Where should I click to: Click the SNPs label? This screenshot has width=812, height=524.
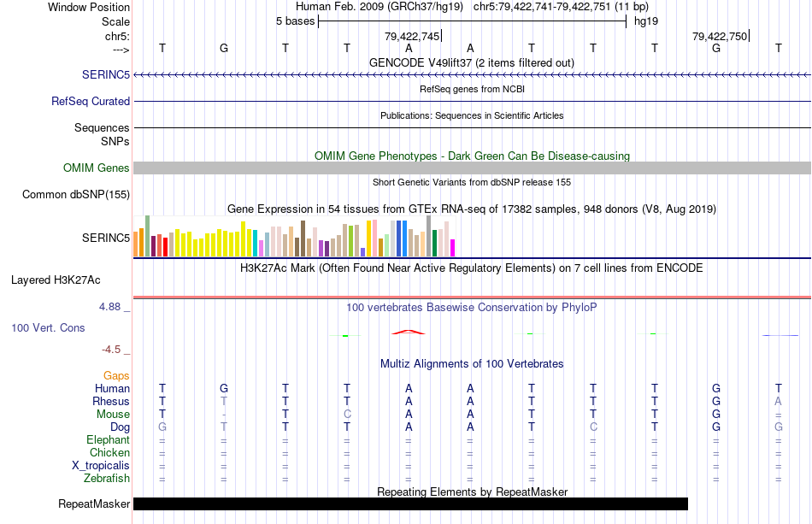point(115,141)
